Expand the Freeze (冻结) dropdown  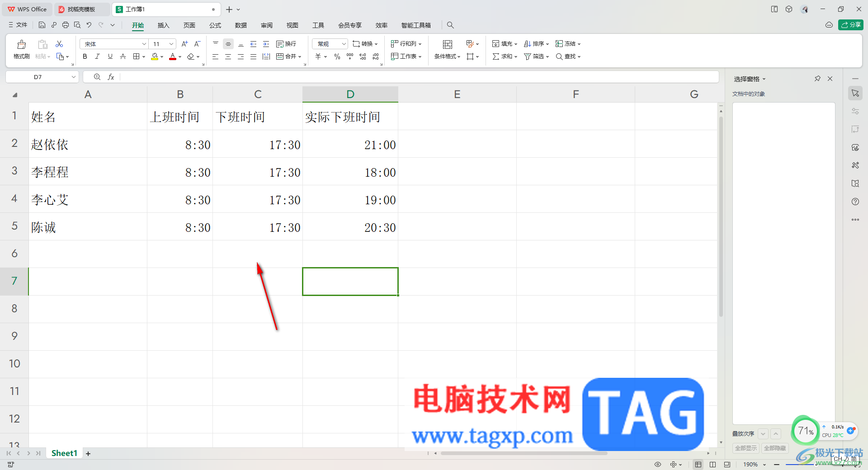[x=579, y=44]
